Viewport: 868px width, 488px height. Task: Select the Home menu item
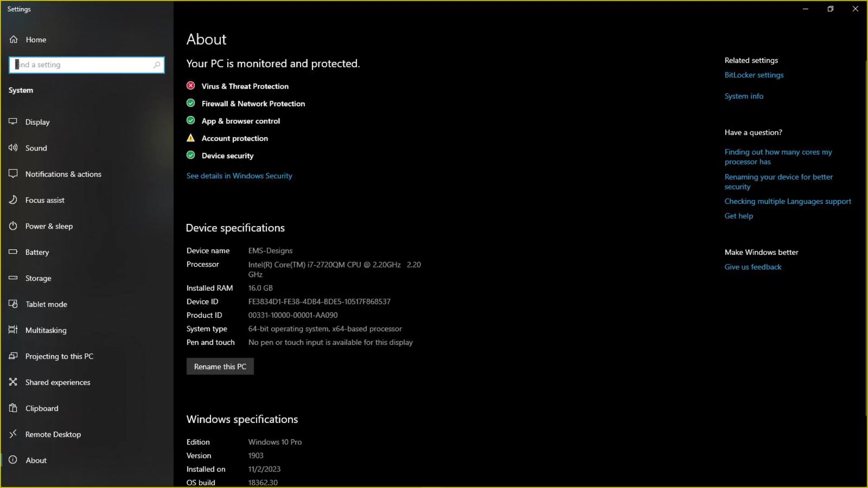(x=36, y=39)
